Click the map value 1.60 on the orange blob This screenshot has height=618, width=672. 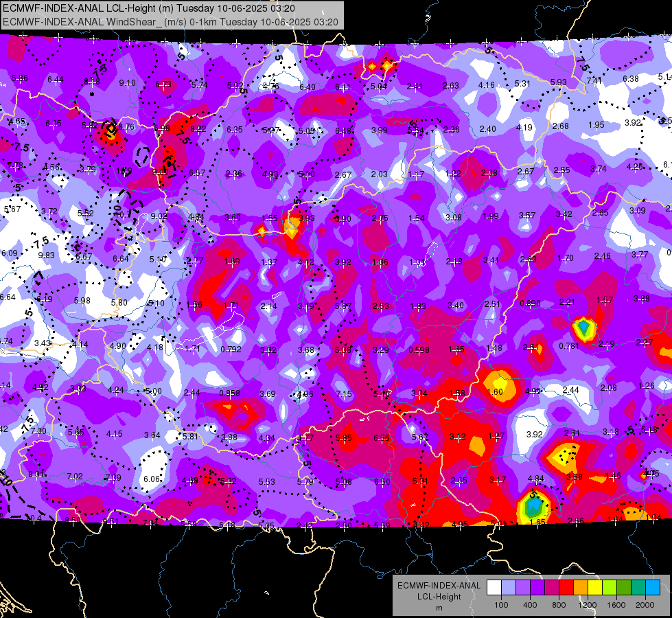click(x=495, y=391)
